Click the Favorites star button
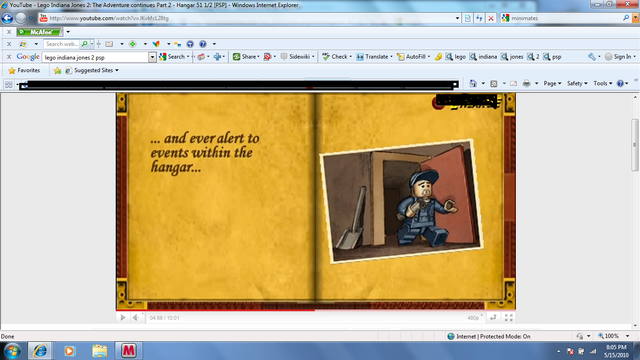This screenshot has width=640, height=360. (24, 70)
